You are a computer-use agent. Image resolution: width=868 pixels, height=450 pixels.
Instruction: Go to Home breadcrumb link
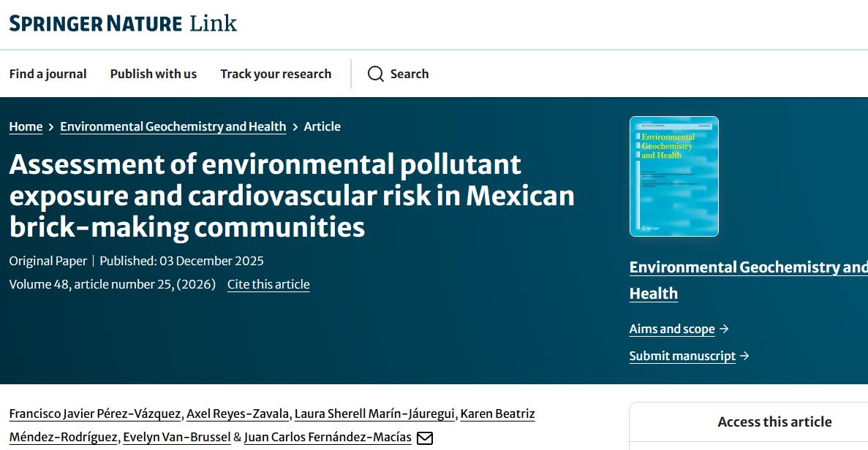[x=26, y=126]
